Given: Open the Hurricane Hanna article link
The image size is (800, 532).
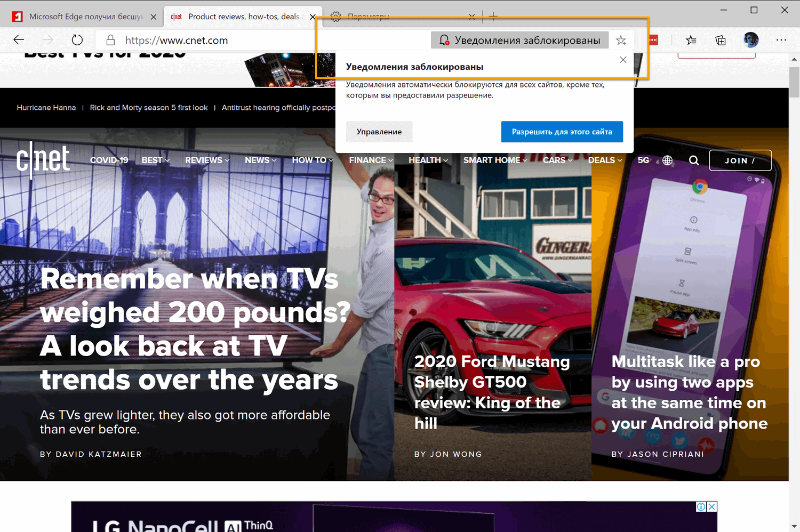Looking at the screenshot, I should (46, 107).
